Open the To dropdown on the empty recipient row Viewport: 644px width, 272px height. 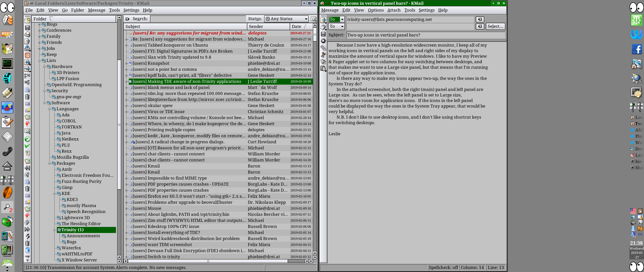click(336, 26)
